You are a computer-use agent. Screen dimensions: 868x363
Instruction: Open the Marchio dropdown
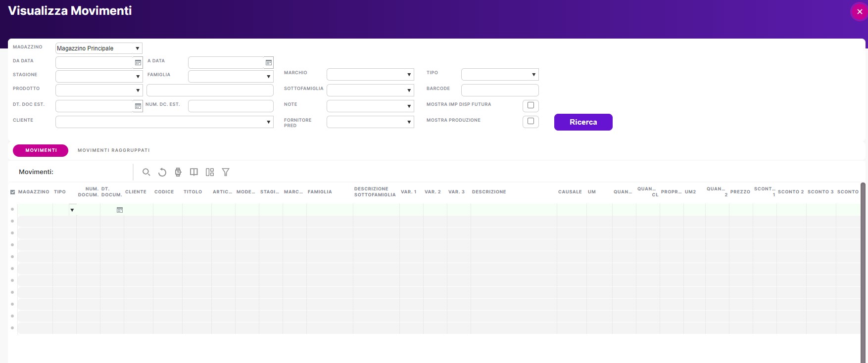409,75
